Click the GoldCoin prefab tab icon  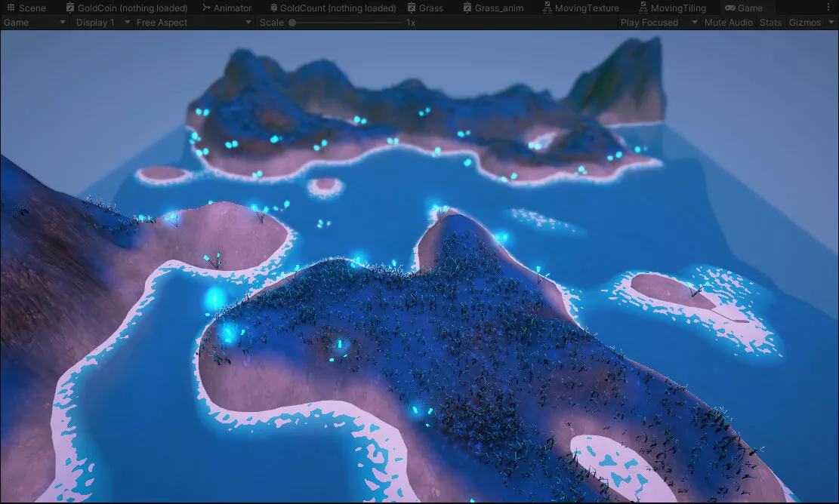click(x=69, y=8)
